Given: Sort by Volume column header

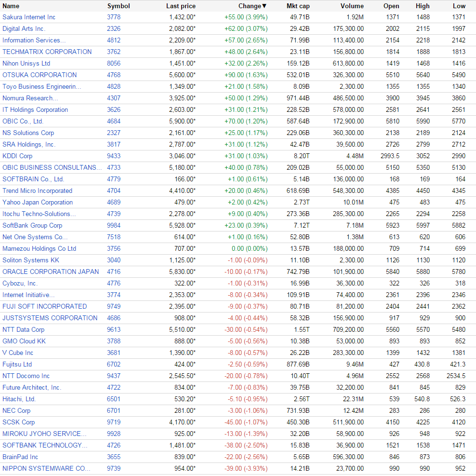Looking at the screenshot, I should [x=352, y=6].
